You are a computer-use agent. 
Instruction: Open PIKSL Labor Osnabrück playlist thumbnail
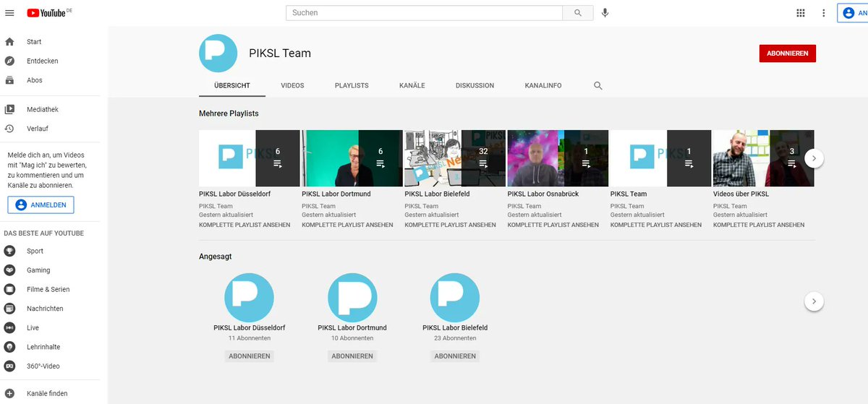pos(558,158)
